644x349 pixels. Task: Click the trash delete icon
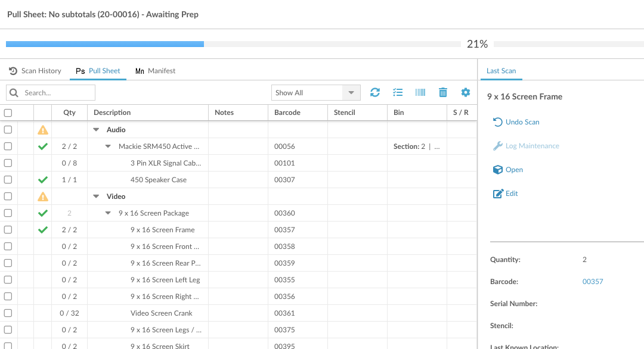tap(442, 93)
